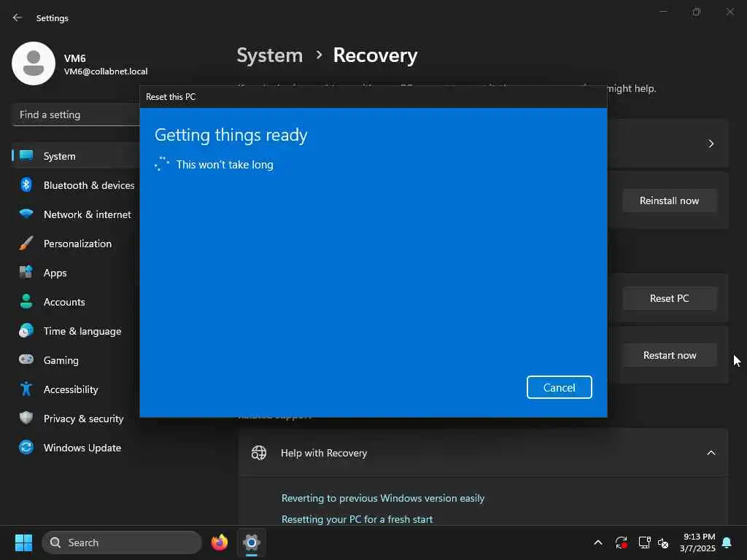Click the Bluetooth icon in sidebar
747x560 pixels.
coord(26,184)
